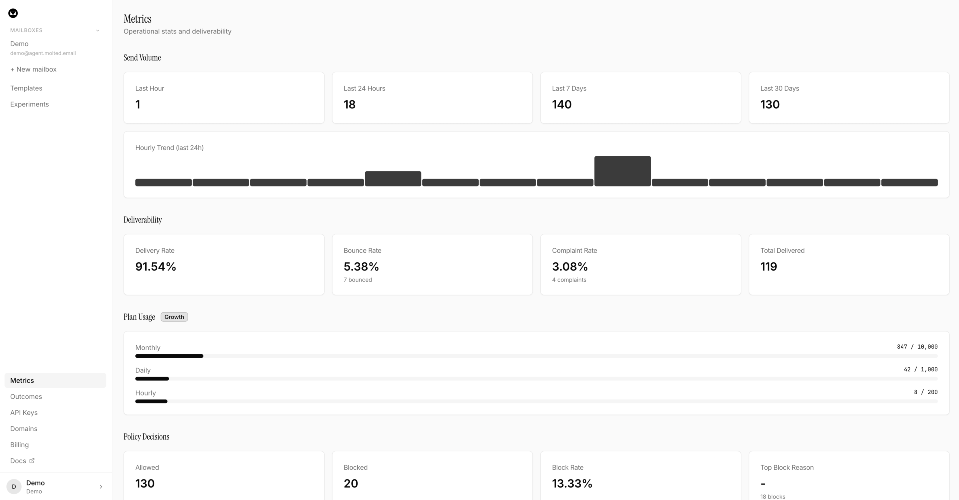This screenshot has height=500, width=959.
Task: Select the Bounce Rate card
Action: click(x=432, y=265)
